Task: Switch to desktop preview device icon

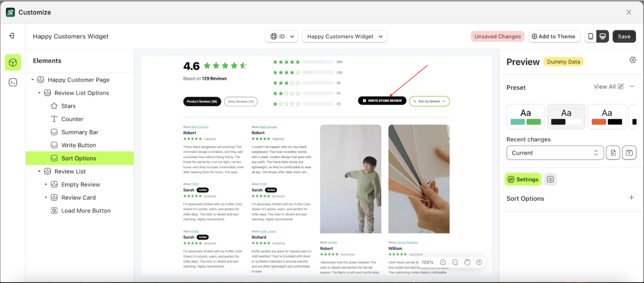Action: 603,36
